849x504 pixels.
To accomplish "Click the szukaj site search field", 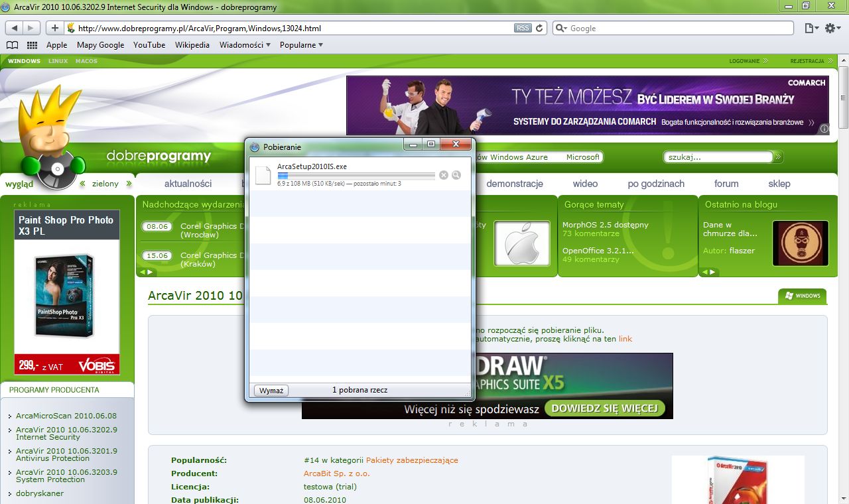I will 718,157.
